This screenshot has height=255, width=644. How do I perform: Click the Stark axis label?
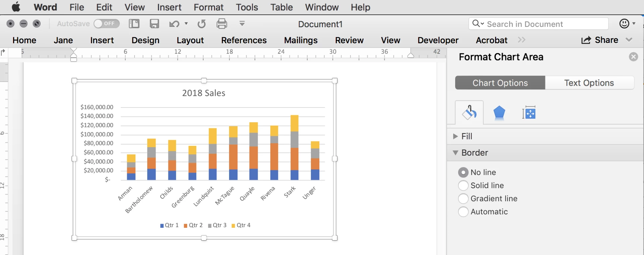coord(290,192)
